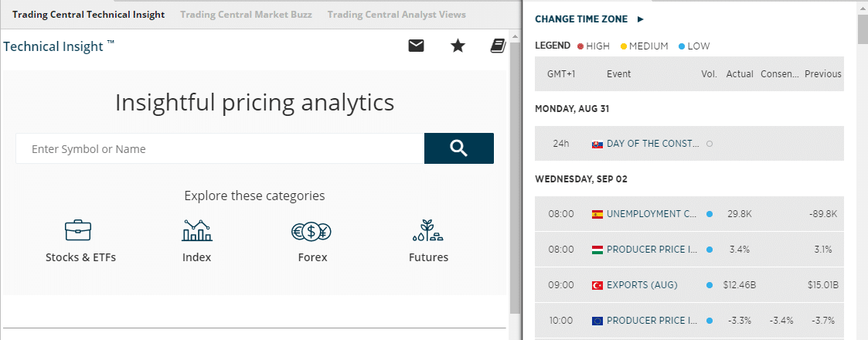The height and width of the screenshot is (340, 868).
Task: Switch to Trading Central Market Buzz tab
Action: click(247, 15)
